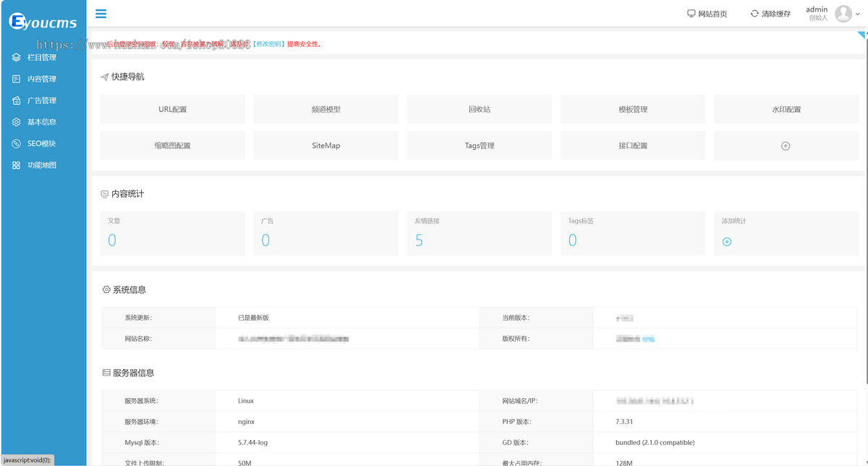Click the admin username text
Viewport: 868px width, 466px height.
coord(817,9)
